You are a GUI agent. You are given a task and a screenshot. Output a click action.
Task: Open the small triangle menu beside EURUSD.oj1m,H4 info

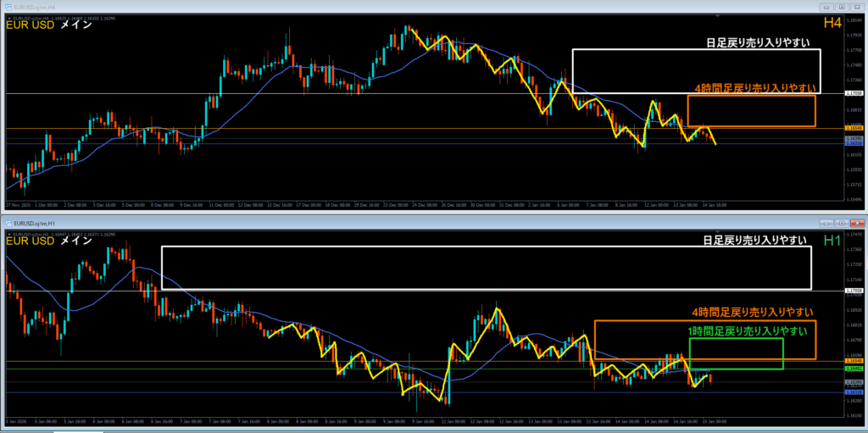point(8,19)
